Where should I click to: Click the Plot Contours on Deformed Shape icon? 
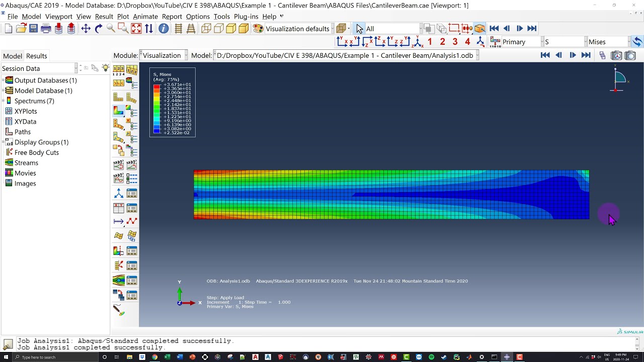tap(119, 110)
